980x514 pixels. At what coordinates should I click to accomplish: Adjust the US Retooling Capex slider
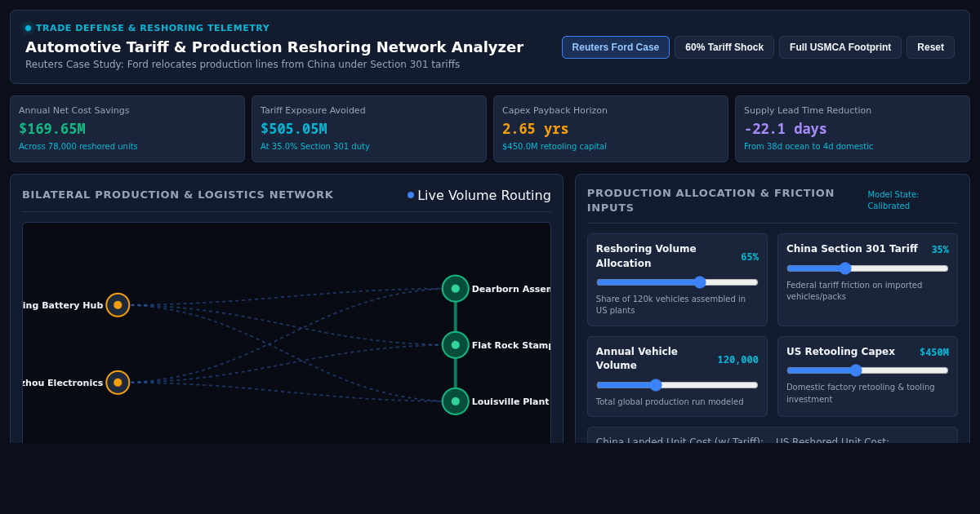click(x=867, y=370)
